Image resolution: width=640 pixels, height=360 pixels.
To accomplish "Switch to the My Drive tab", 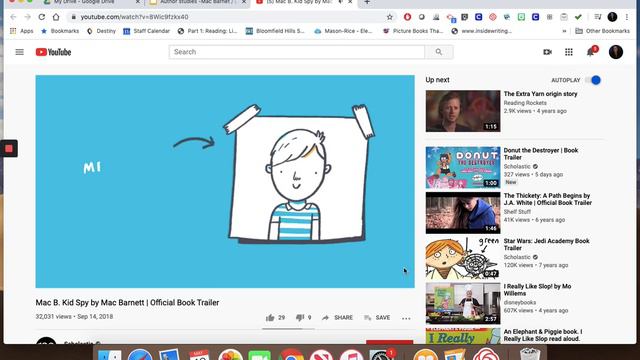I will coord(92,2).
